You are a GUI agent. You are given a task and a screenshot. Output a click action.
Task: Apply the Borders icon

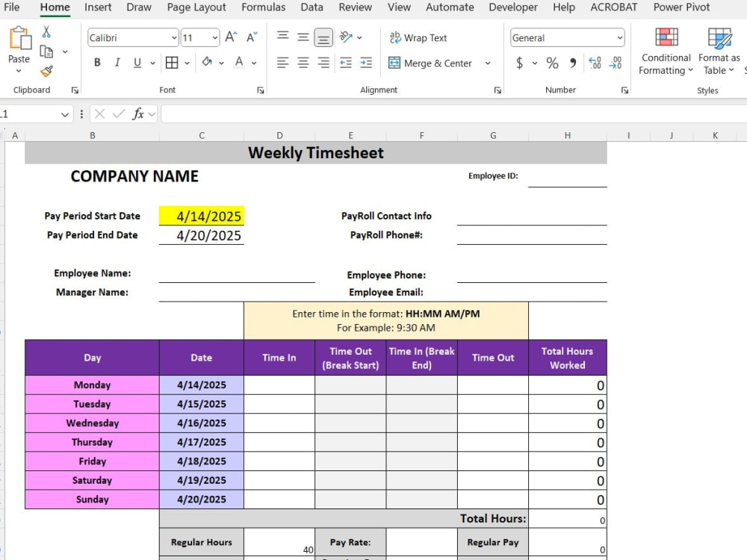tap(172, 63)
